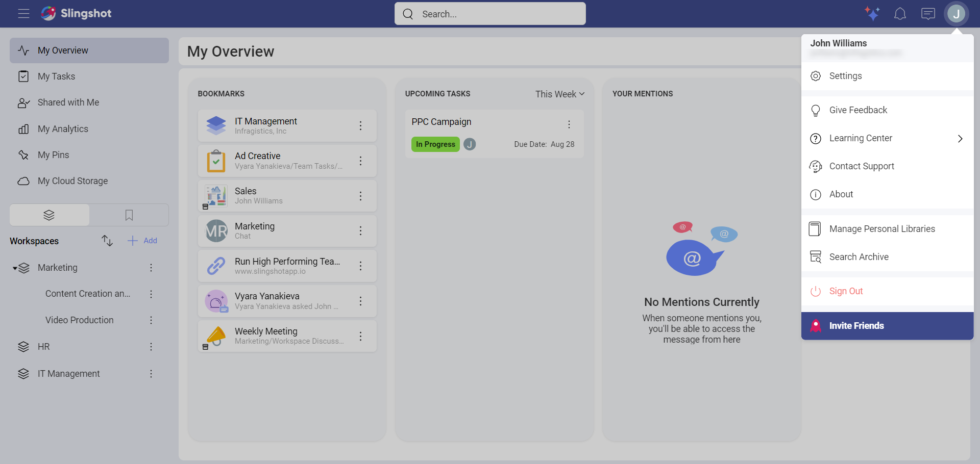Click the John Williams profile name

point(839,43)
